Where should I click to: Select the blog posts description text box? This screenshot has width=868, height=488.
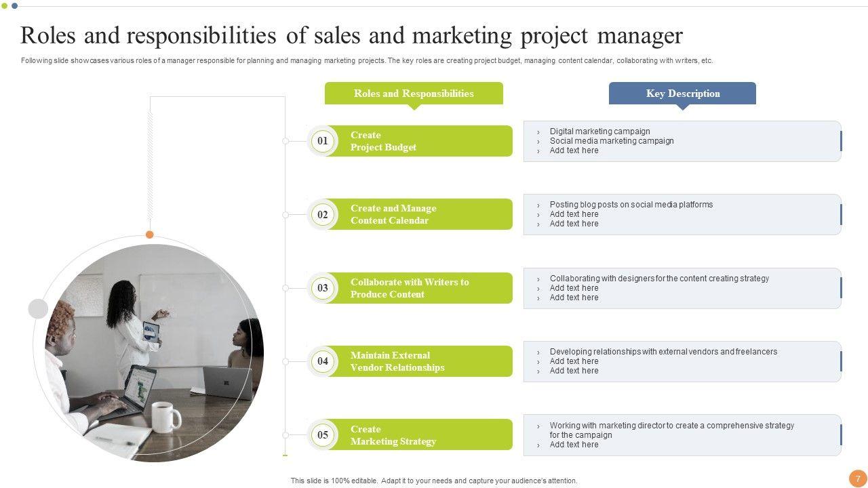(x=682, y=214)
